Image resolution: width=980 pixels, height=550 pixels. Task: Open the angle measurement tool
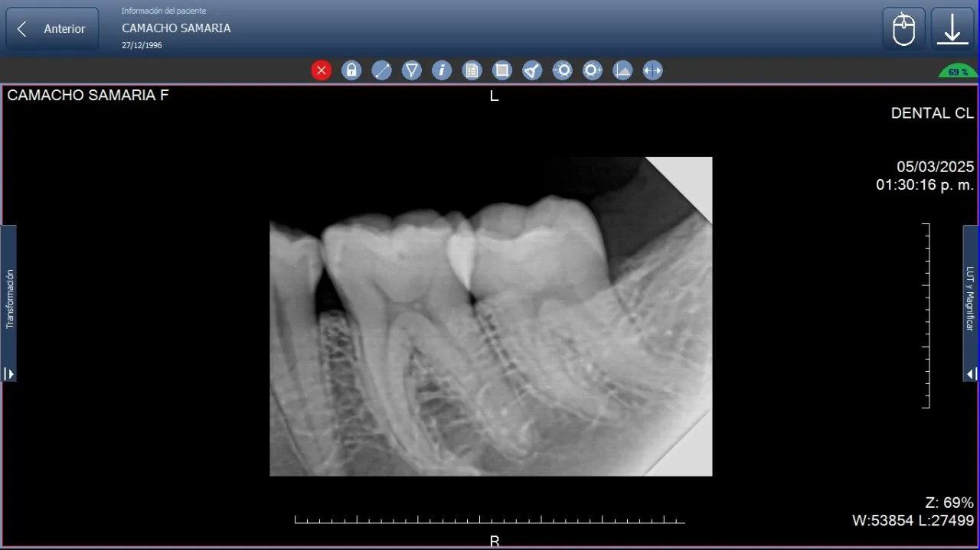point(412,70)
